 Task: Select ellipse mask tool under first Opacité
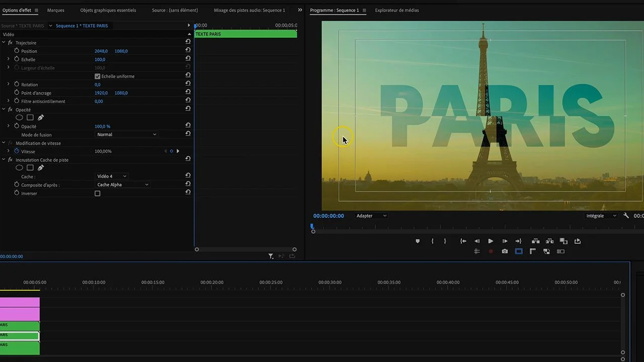coord(19,118)
